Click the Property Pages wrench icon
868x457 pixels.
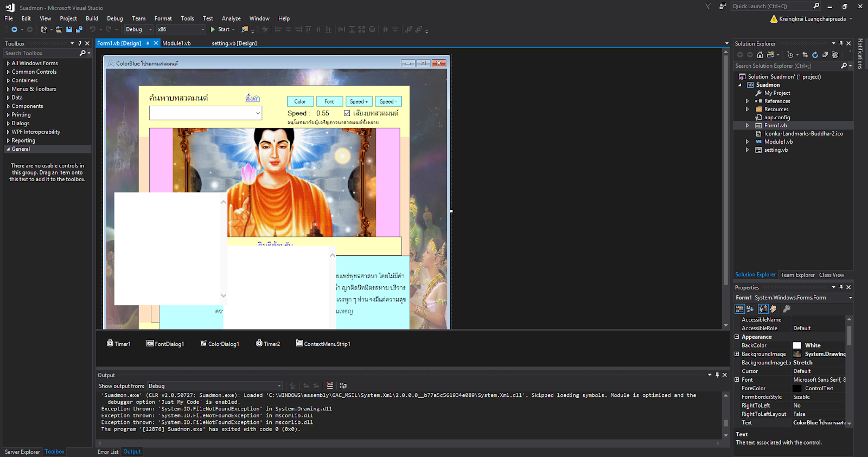[x=787, y=309]
